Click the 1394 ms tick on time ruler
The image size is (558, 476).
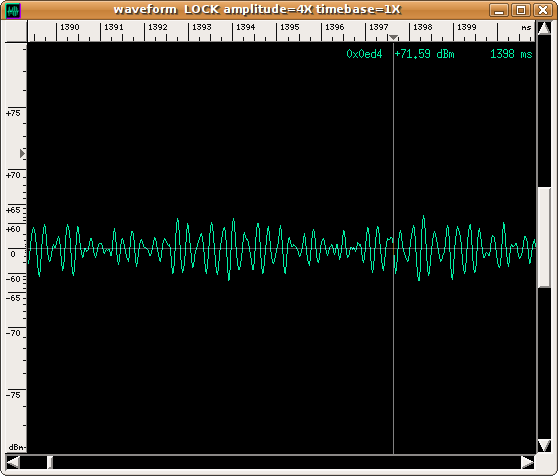pos(233,32)
